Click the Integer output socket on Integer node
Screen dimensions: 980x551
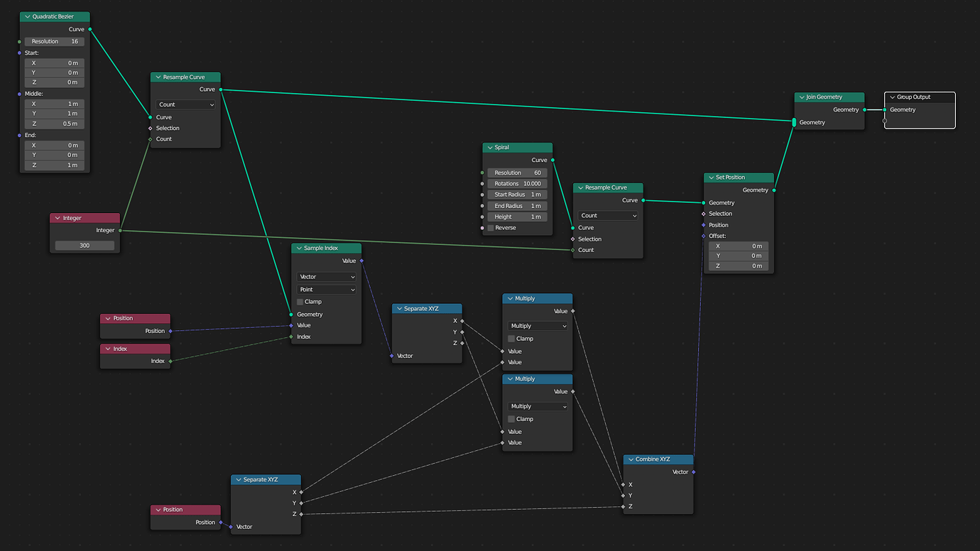click(x=121, y=230)
